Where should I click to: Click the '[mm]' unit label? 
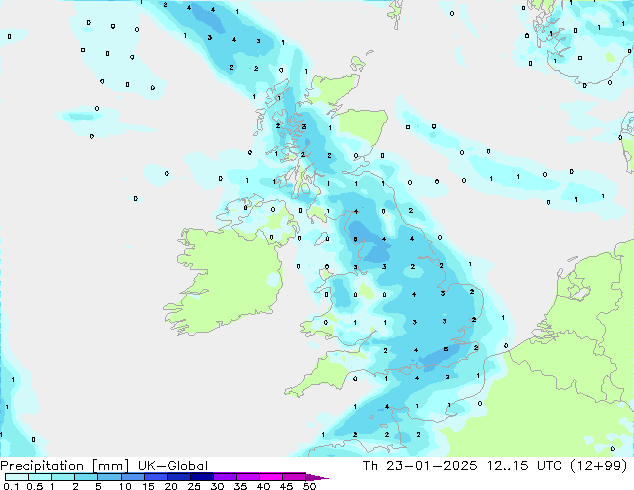(x=110, y=466)
